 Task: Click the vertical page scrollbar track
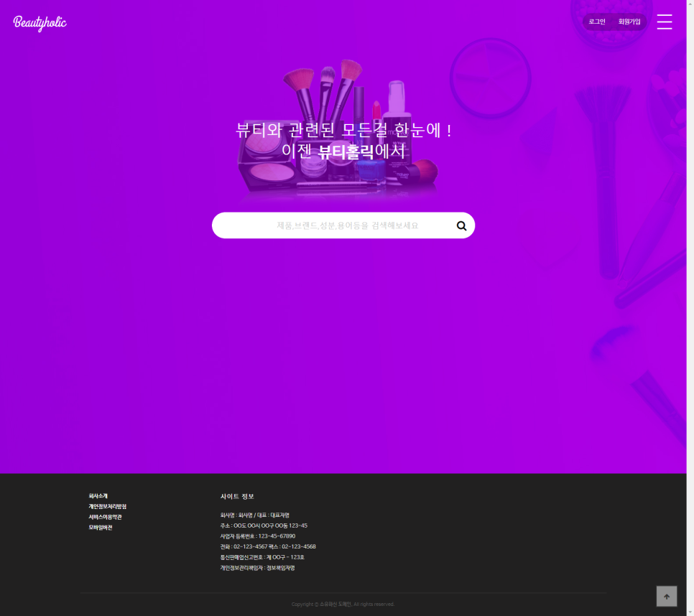click(690, 287)
